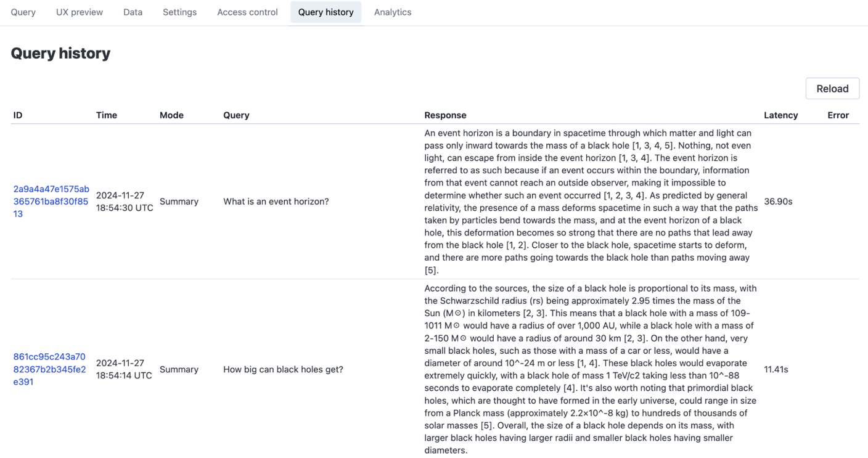This screenshot has height=458, width=868.
Task: Click the 36.90s latency value
Action: click(x=778, y=202)
